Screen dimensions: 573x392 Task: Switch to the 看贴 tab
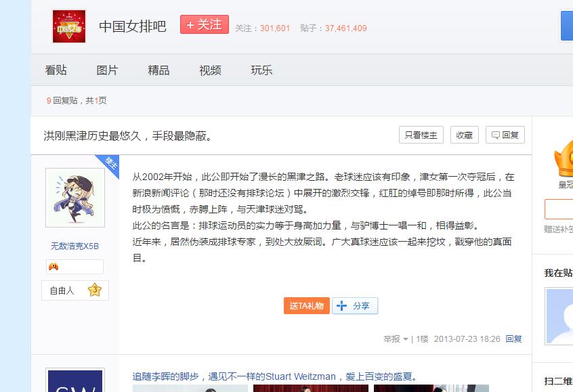click(x=56, y=70)
